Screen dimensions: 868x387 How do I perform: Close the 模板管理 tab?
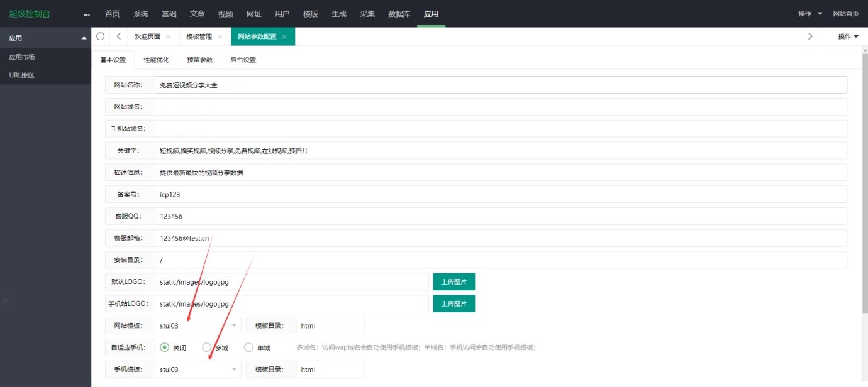click(x=220, y=37)
